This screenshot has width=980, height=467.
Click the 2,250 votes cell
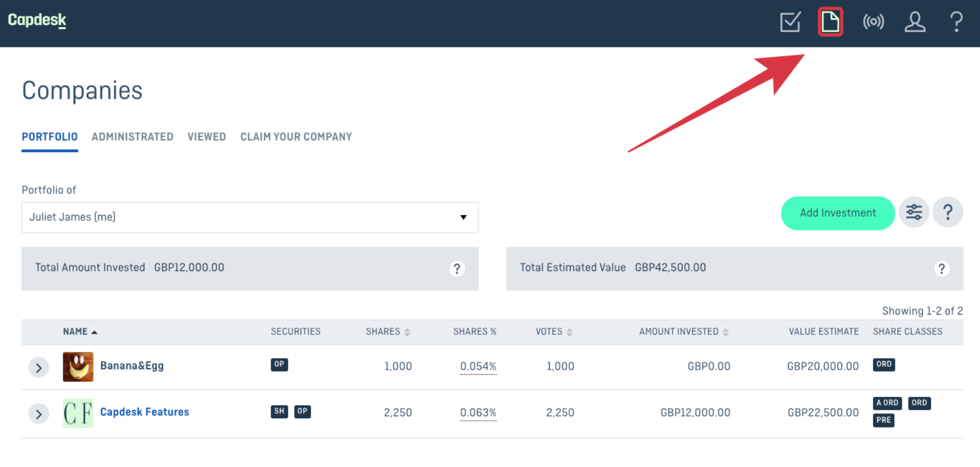pos(560,413)
